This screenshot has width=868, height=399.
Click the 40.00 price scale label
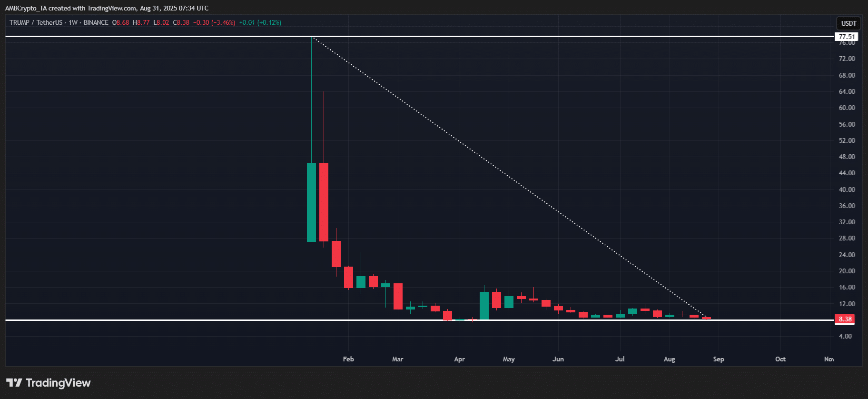(x=847, y=190)
